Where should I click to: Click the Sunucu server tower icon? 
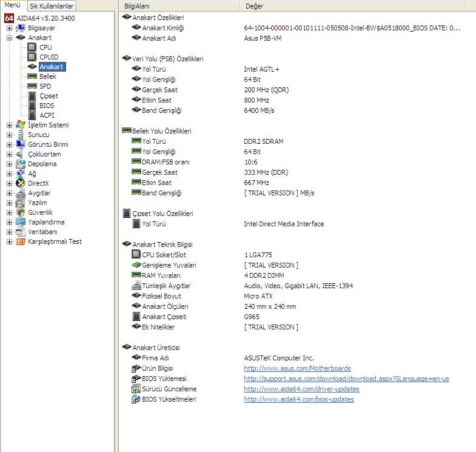tap(21, 135)
